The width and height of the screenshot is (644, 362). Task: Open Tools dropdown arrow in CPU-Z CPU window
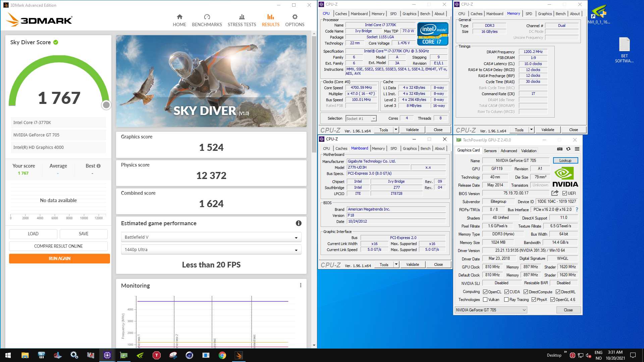click(x=396, y=130)
